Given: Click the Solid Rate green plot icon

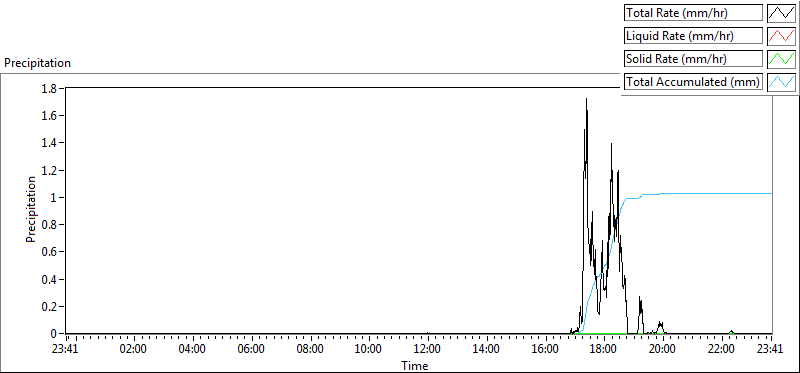Looking at the screenshot, I should coord(781,59).
